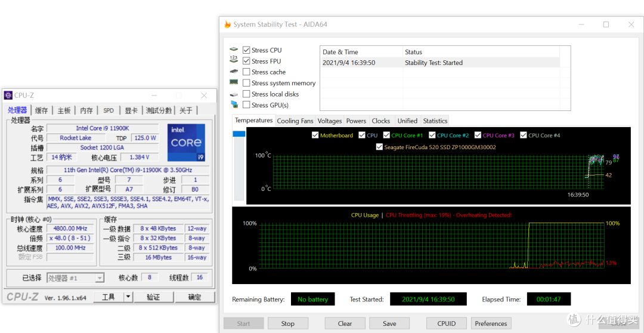Image resolution: width=644 pixels, height=333 pixels.
Task: Click the monitor icon beside Stress GPU(s)
Action: (x=234, y=105)
